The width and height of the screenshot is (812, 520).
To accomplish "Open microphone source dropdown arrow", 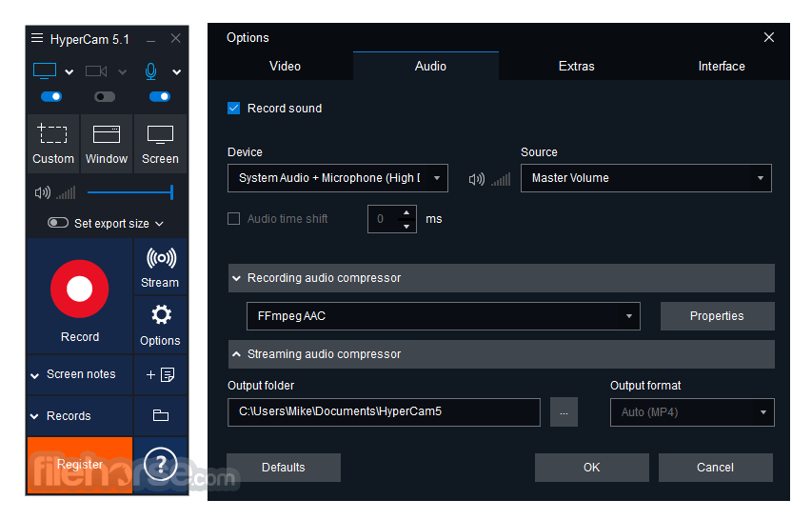I will [177, 72].
